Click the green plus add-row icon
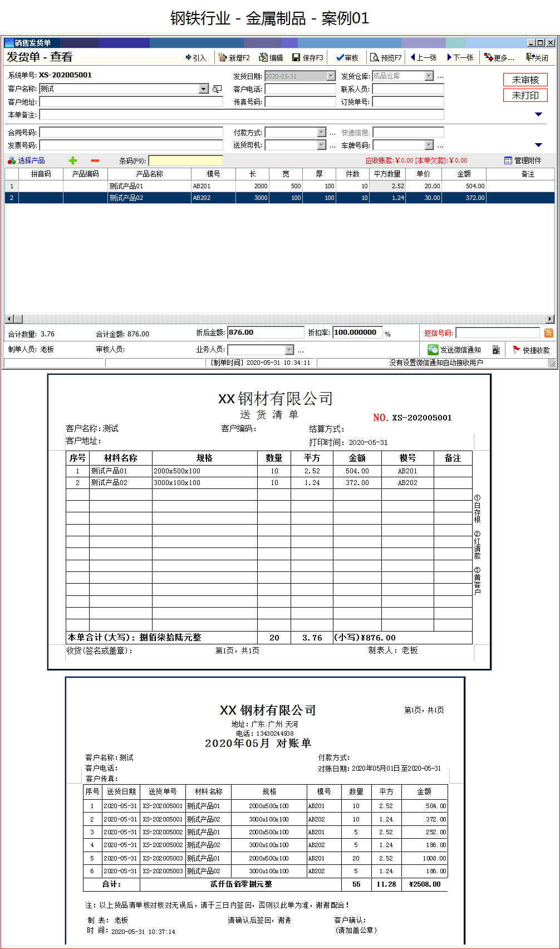Screen dimensions: 560x949 [x=72, y=161]
